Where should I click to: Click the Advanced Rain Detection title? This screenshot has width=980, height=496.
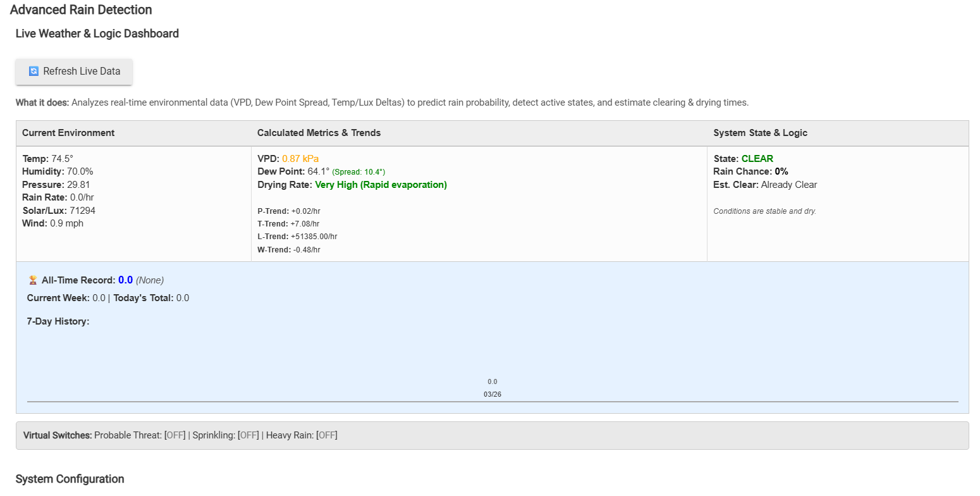(x=81, y=10)
